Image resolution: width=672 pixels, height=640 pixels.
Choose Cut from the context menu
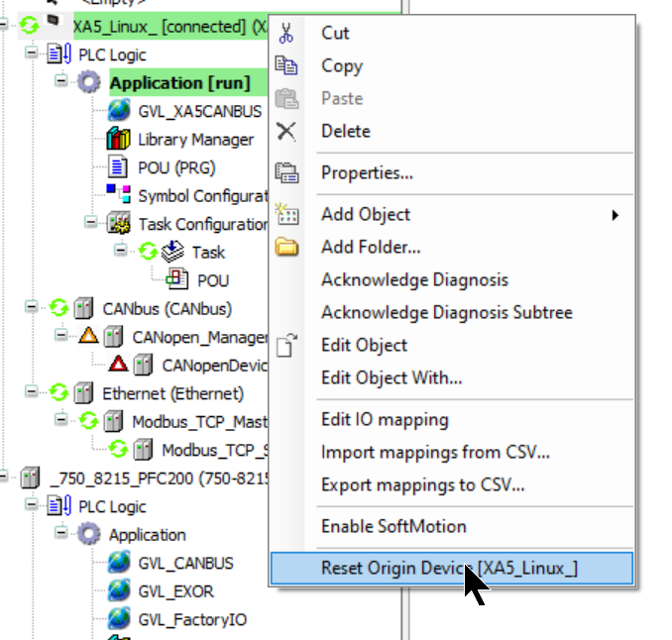[452, 33]
